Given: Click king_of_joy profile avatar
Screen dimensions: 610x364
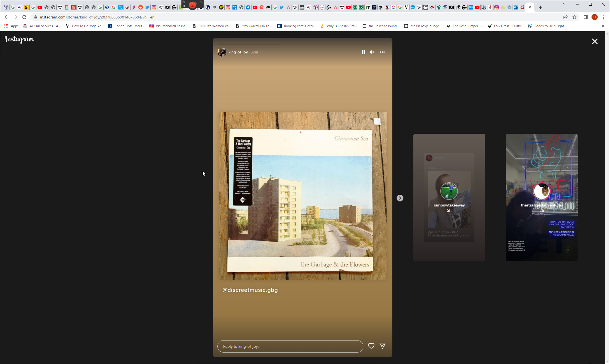Looking at the screenshot, I should point(222,52).
